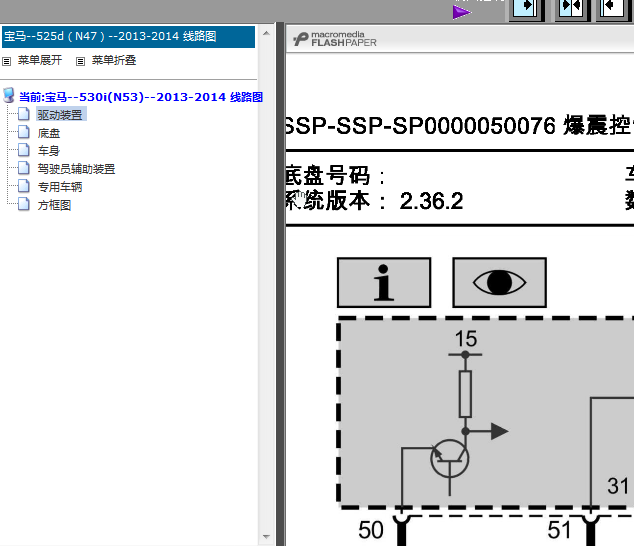Open 方框图 tree item
The width and height of the screenshot is (634, 546).
[x=55, y=205]
